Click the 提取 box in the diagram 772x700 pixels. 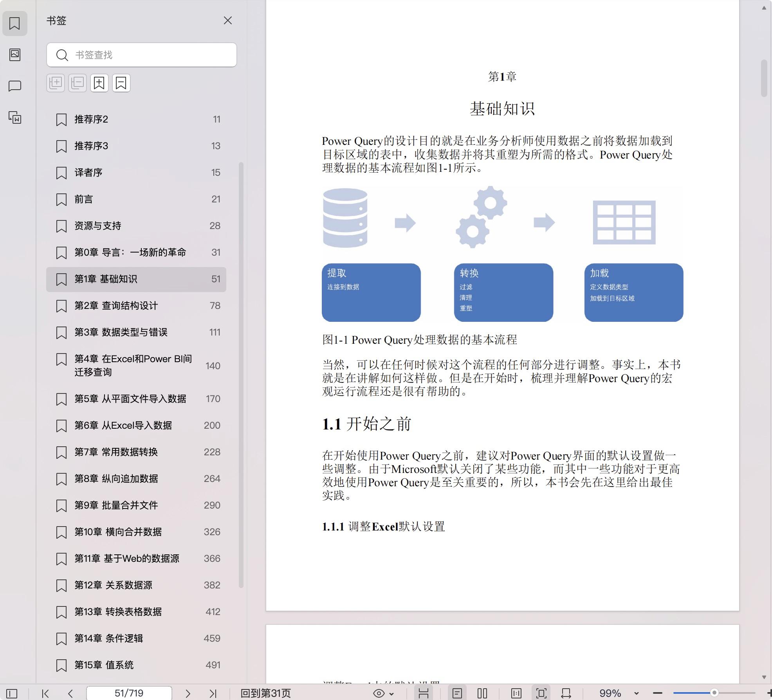coord(371,292)
